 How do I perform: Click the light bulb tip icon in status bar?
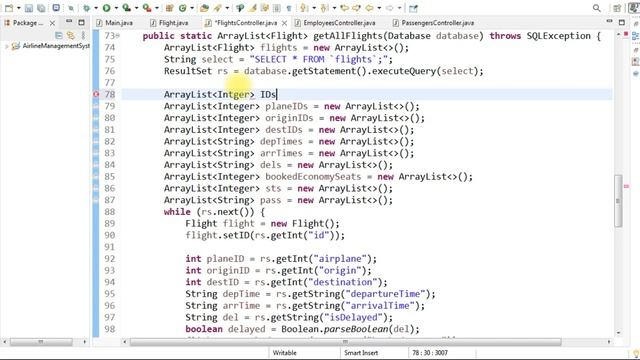coord(636,353)
